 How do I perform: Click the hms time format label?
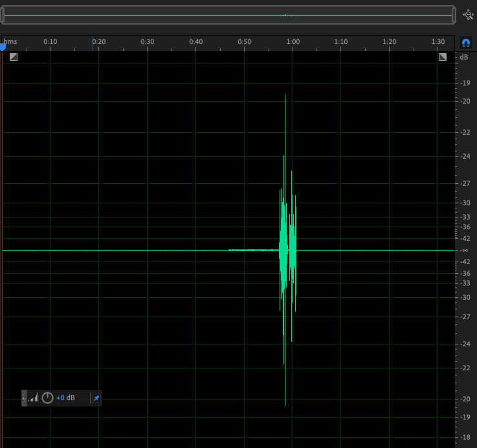coord(10,41)
